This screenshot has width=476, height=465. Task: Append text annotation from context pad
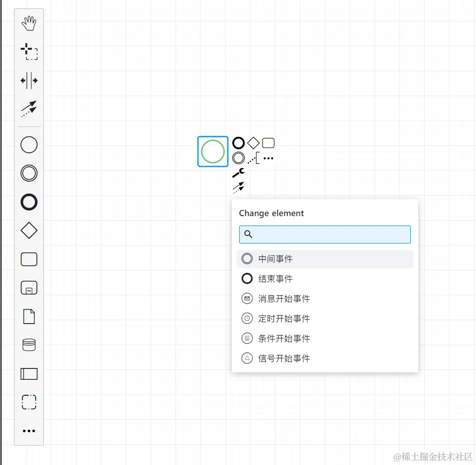click(254, 158)
